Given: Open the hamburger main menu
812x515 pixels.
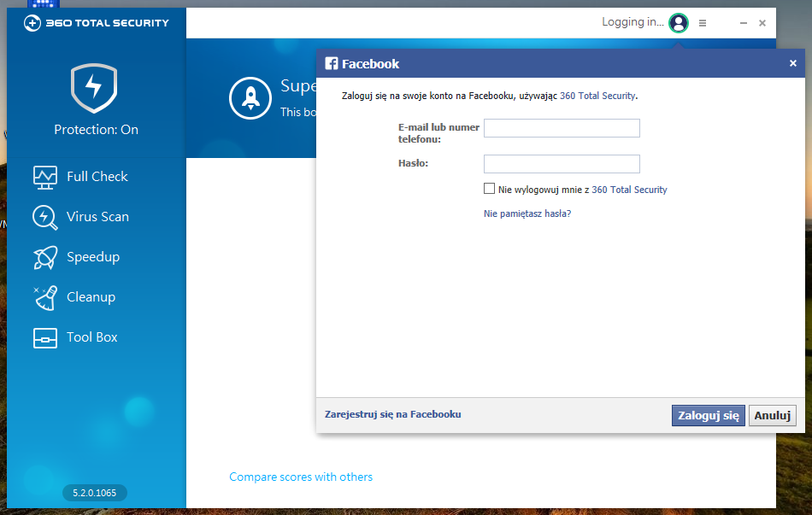Looking at the screenshot, I should pyautogui.click(x=703, y=23).
